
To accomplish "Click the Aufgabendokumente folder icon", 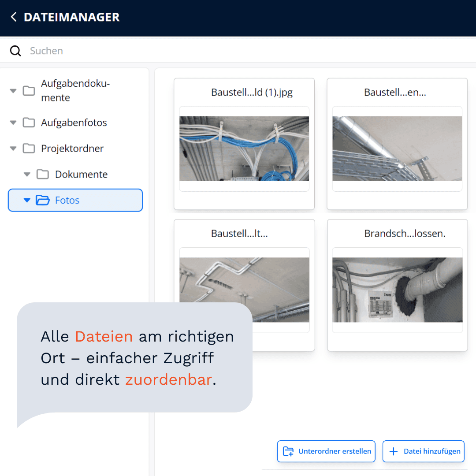I will (29, 91).
